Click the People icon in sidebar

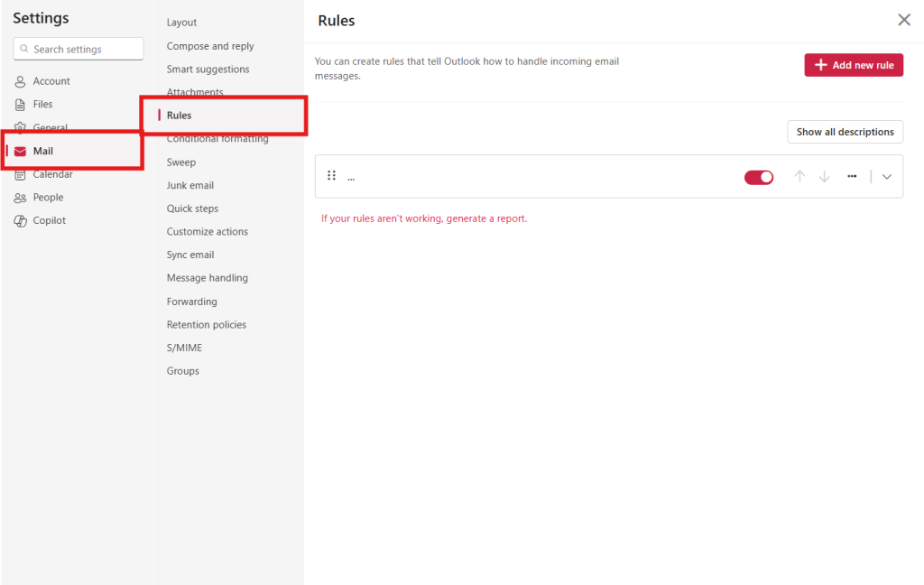point(20,198)
